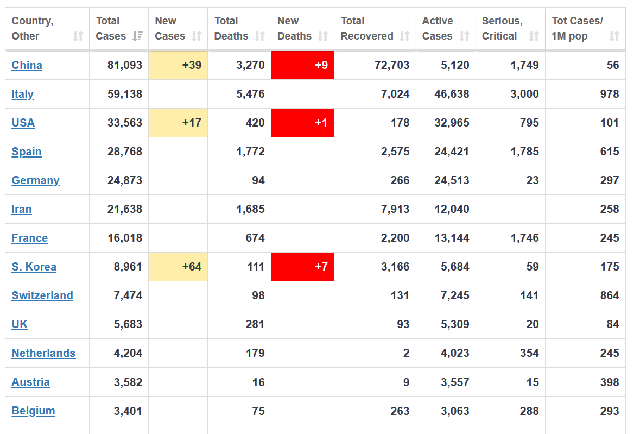Select Switzerland cases per million value 864

coord(609,296)
